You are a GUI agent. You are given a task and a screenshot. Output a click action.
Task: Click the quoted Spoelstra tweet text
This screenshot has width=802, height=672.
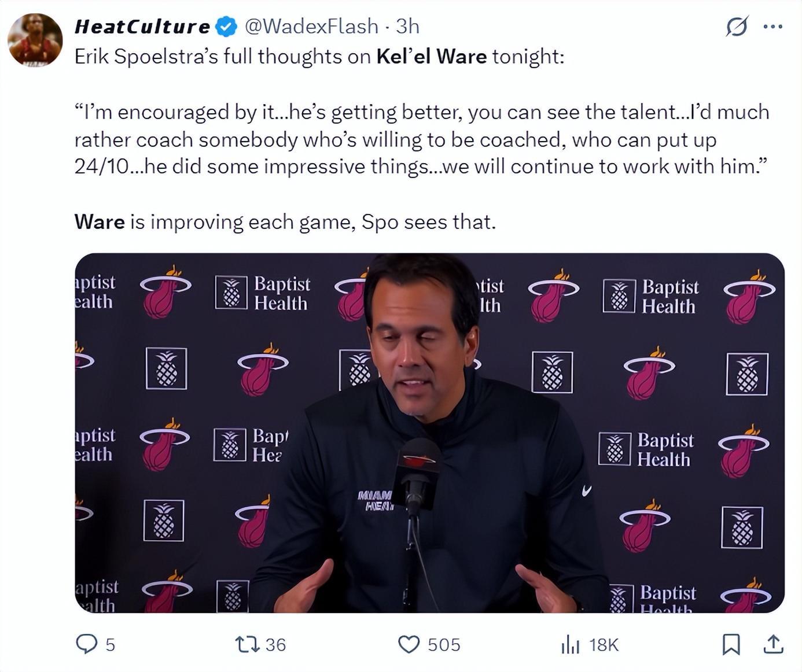tap(421, 139)
